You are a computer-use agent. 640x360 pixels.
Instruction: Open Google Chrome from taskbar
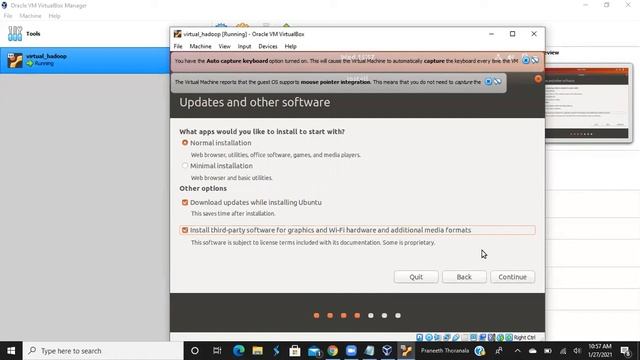pyautogui.click(x=333, y=351)
